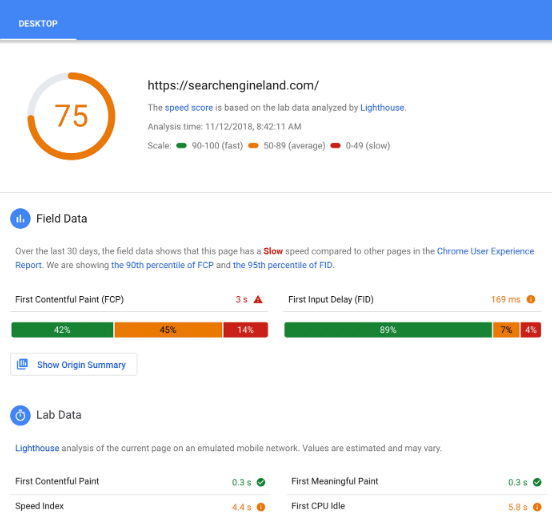This screenshot has height=519, width=552.
Task: Click the green check icon for First Contentful Paint
Action: click(261, 482)
